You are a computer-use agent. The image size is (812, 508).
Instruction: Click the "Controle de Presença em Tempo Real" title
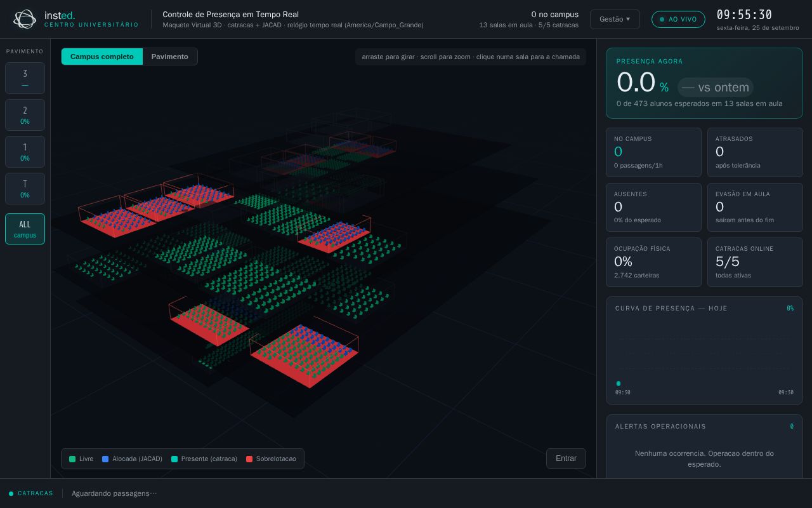[231, 14]
